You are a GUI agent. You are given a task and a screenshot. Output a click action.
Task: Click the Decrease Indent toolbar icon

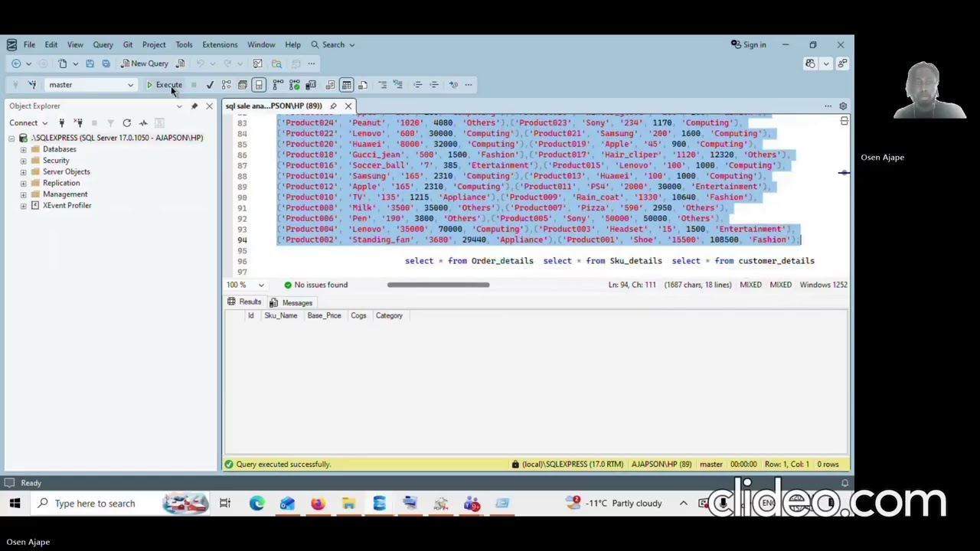417,85
